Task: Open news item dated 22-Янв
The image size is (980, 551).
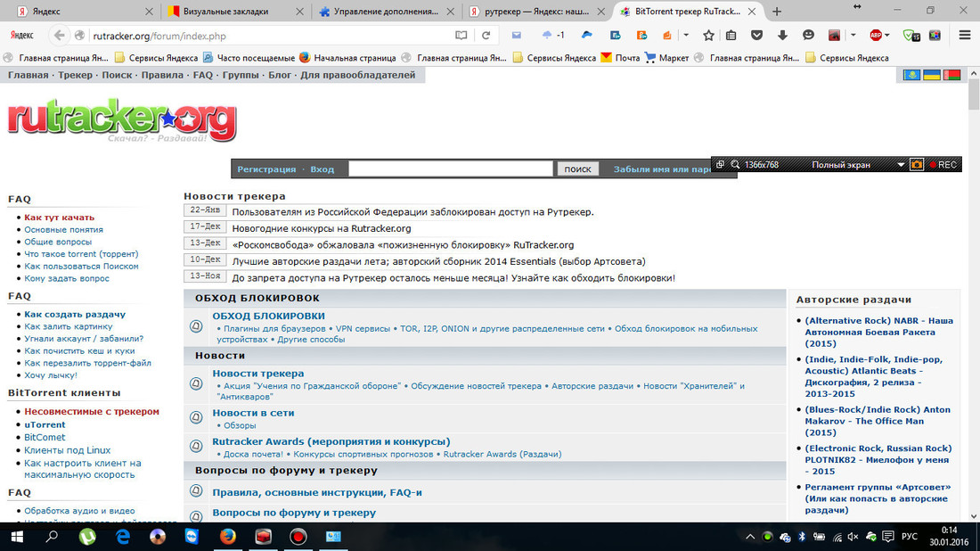Action: (x=413, y=212)
